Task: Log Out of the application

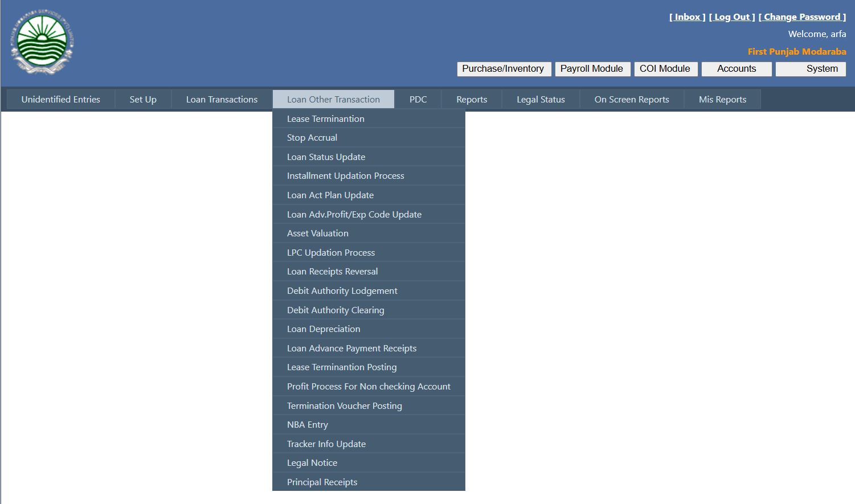Action: point(732,17)
